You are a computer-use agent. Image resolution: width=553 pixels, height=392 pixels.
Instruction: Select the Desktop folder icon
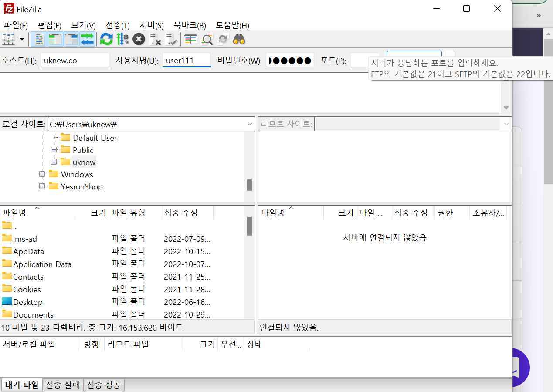(7, 301)
